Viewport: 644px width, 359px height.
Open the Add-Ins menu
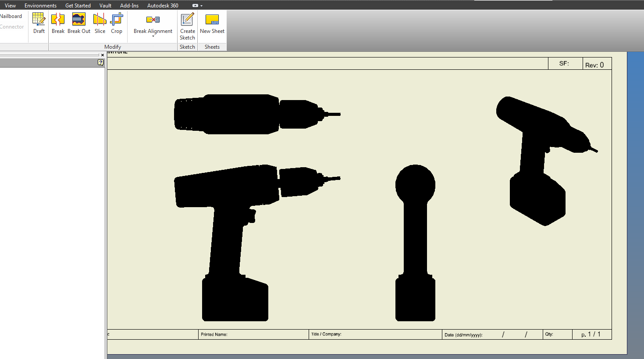(129, 5)
